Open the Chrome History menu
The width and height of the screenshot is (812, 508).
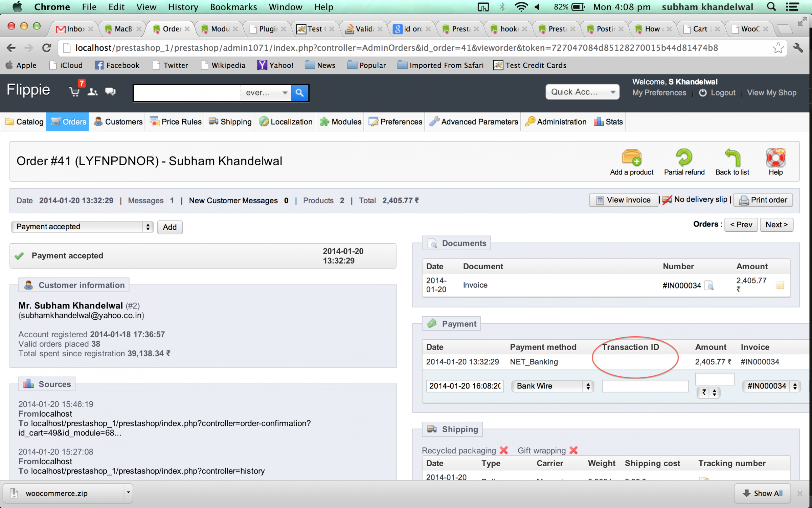pyautogui.click(x=183, y=7)
